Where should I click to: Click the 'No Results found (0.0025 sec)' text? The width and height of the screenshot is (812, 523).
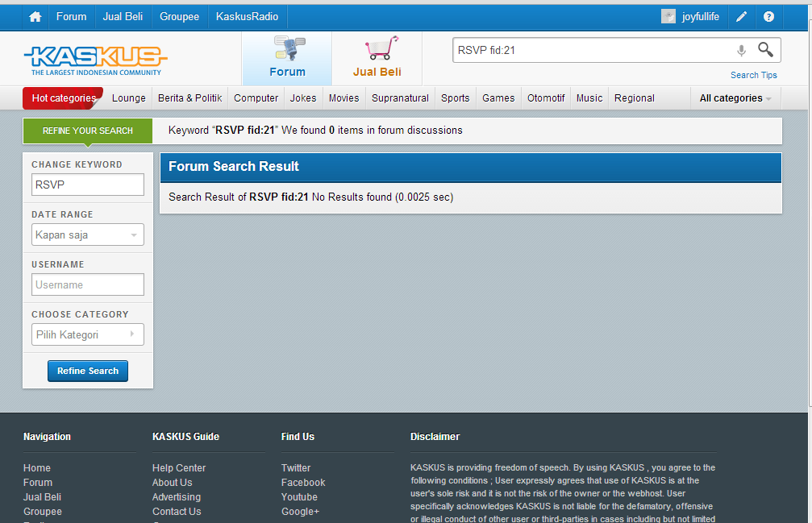tap(383, 197)
